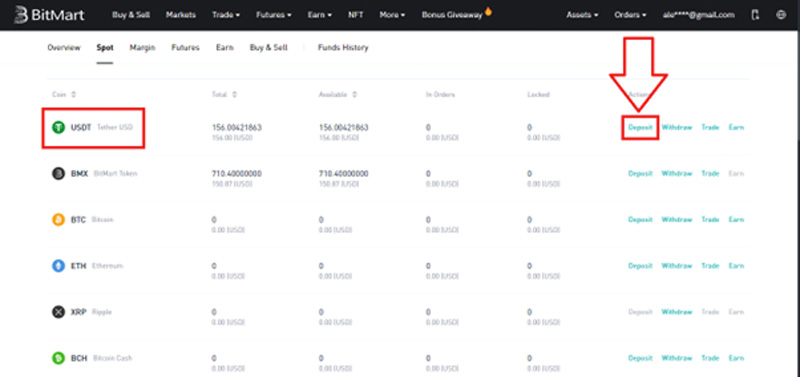Click Earn for USDT
Screen dimensions: 800x377
[736, 128]
